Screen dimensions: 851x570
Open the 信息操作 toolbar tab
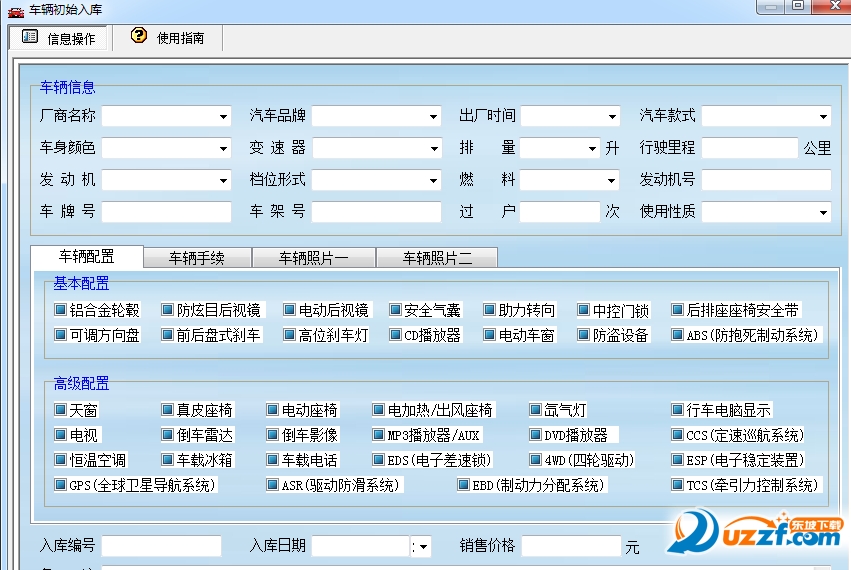click(59, 38)
